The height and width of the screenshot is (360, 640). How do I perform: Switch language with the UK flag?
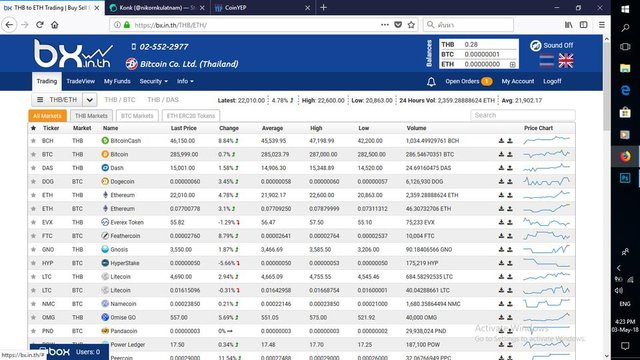click(566, 61)
